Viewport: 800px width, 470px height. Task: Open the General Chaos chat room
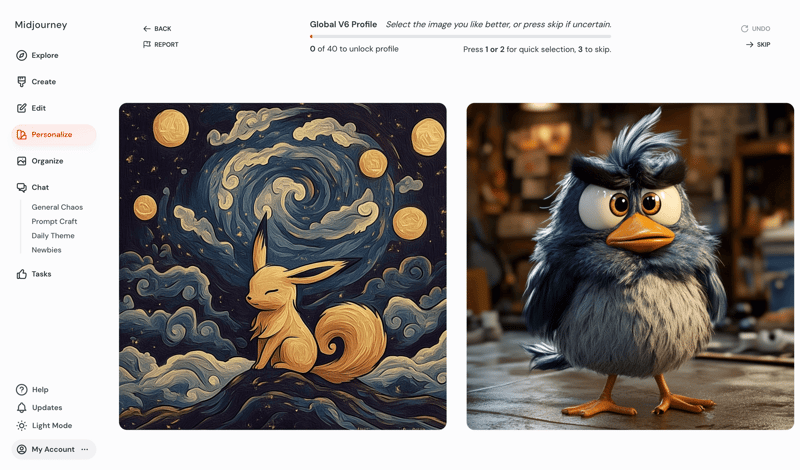pos(57,207)
